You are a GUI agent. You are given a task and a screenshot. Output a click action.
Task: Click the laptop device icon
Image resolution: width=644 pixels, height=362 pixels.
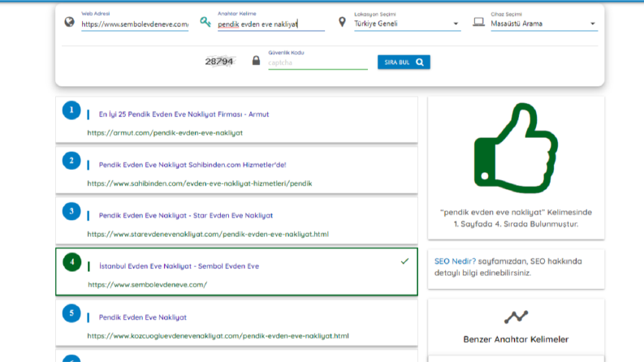478,22
